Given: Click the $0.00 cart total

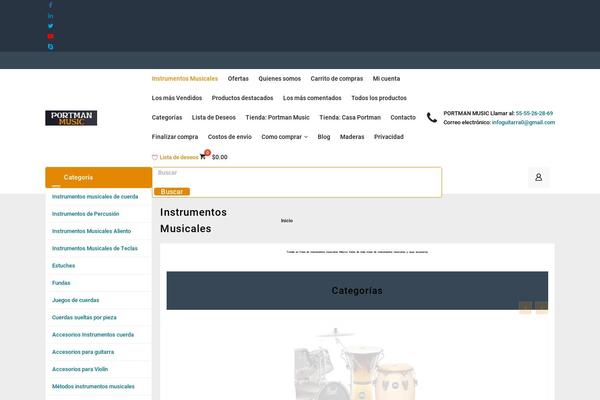Looking at the screenshot, I should 220,157.
